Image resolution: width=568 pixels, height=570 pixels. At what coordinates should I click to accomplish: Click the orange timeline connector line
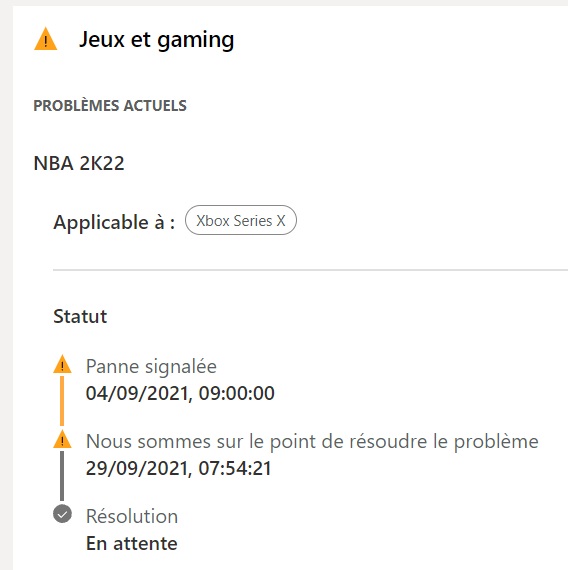point(62,401)
